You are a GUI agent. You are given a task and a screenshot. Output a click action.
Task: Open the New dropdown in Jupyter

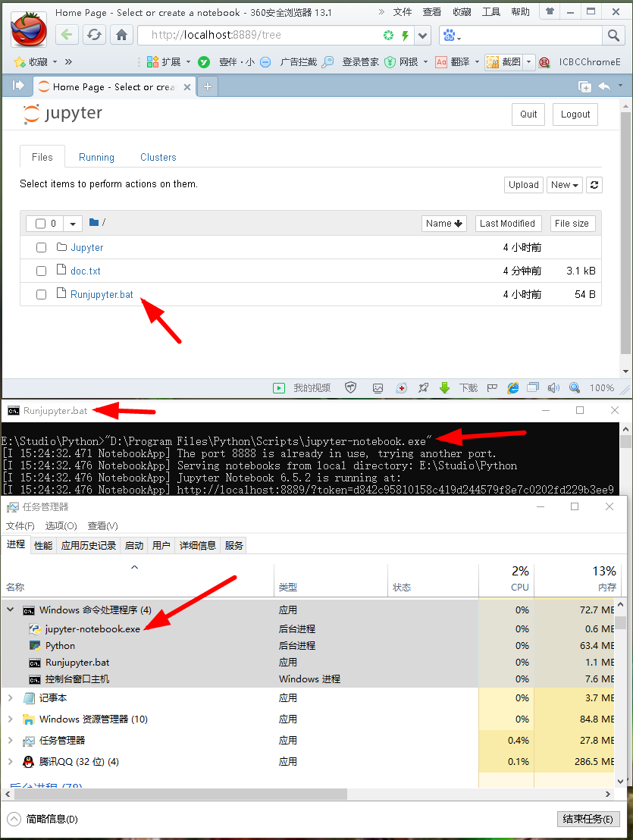[x=565, y=185]
